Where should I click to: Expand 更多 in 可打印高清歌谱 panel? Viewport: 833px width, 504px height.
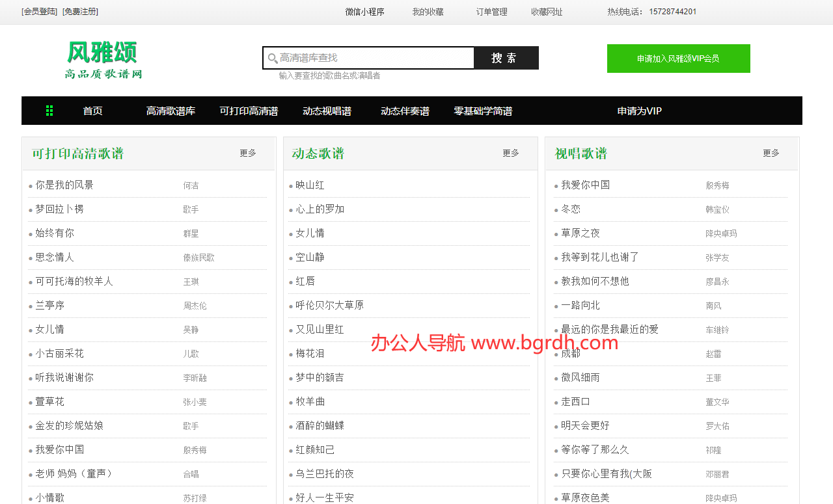248,153
